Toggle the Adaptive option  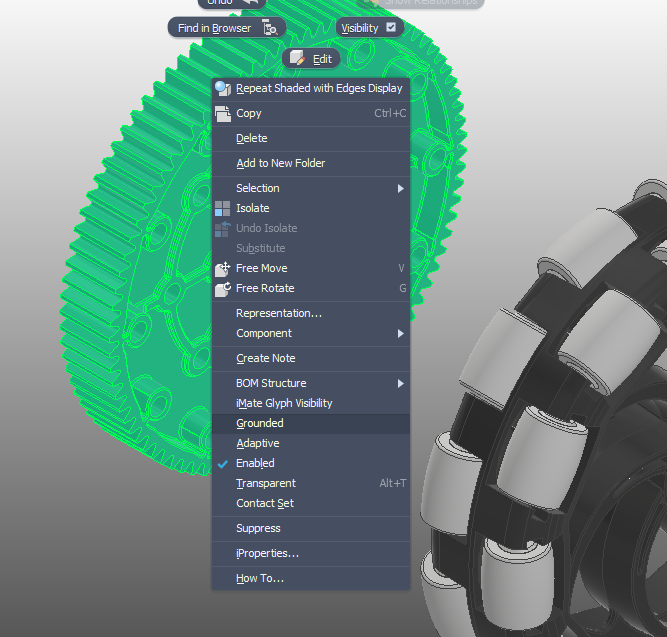(x=311, y=443)
